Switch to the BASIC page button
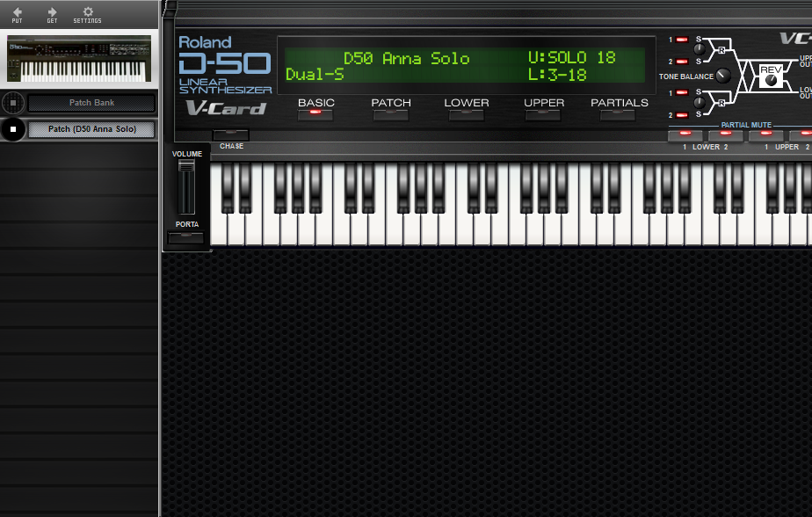This screenshot has height=517, width=812. [x=315, y=115]
